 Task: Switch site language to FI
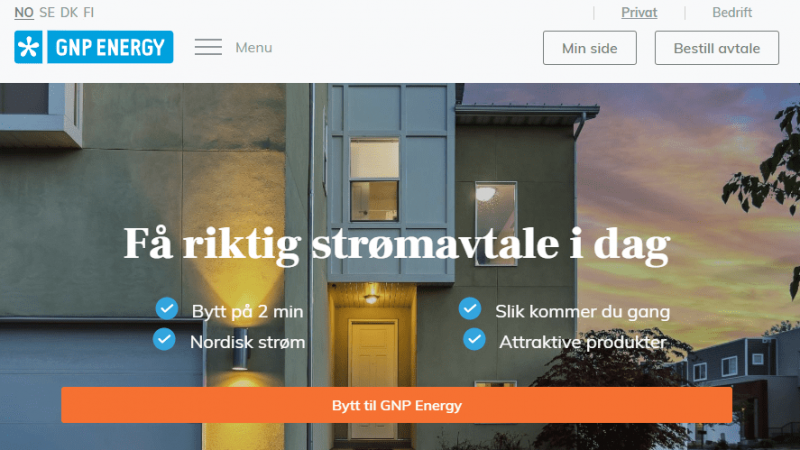[x=89, y=13]
